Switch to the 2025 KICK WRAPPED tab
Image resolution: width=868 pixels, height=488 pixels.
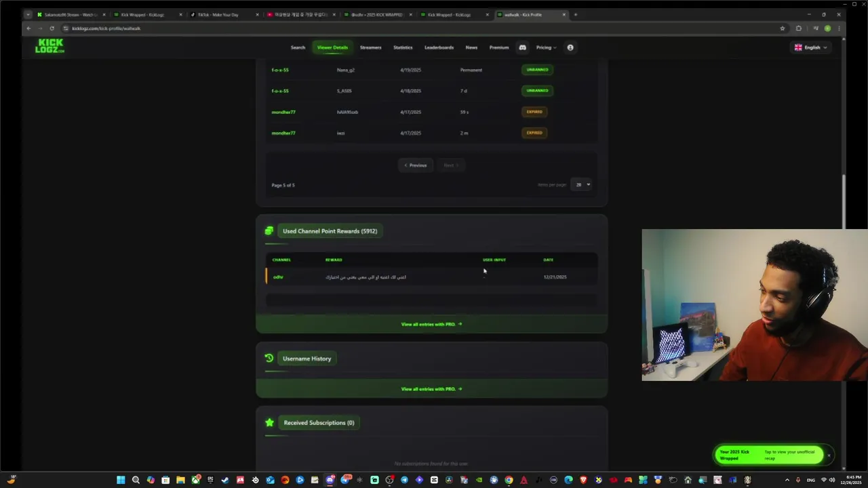click(x=377, y=14)
